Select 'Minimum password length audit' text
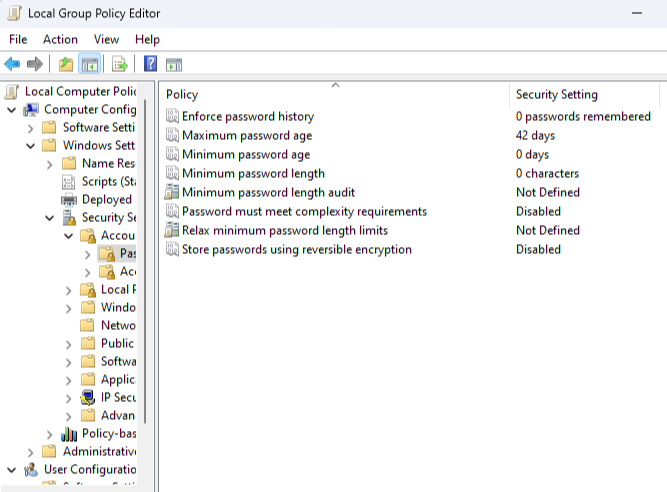The image size is (667, 492). (x=268, y=193)
